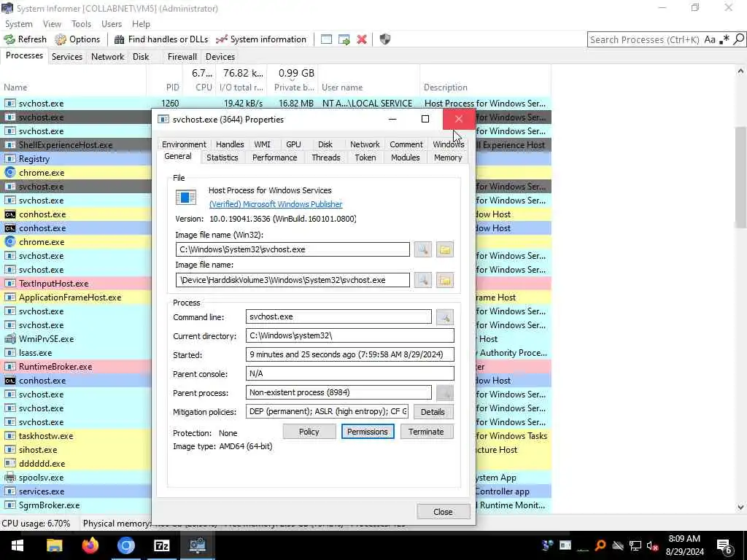Click the Command line text field
Viewport: 747px width, 560px height.
[338, 316]
